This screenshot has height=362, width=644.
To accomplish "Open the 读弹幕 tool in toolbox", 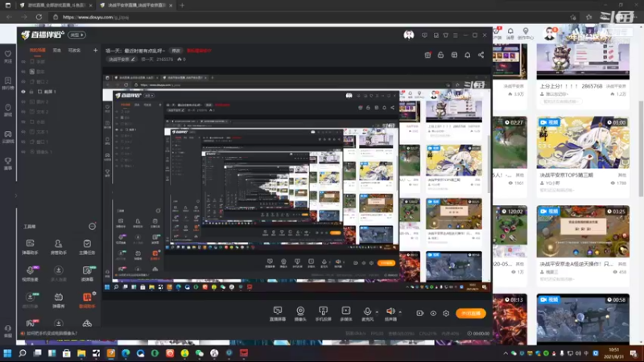I will (87, 274).
